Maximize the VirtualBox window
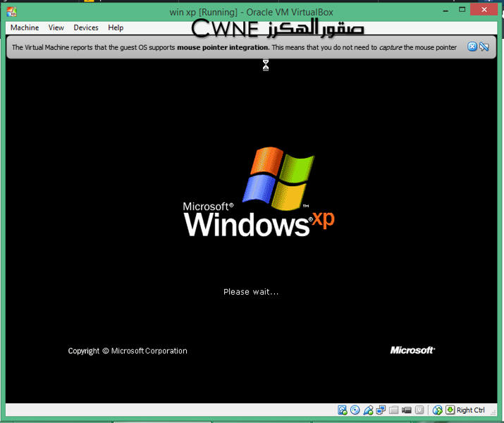 462,10
